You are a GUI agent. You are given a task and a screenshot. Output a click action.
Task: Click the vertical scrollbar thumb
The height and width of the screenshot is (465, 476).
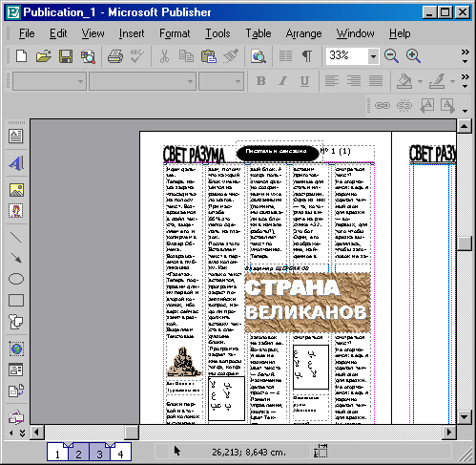(465, 243)
